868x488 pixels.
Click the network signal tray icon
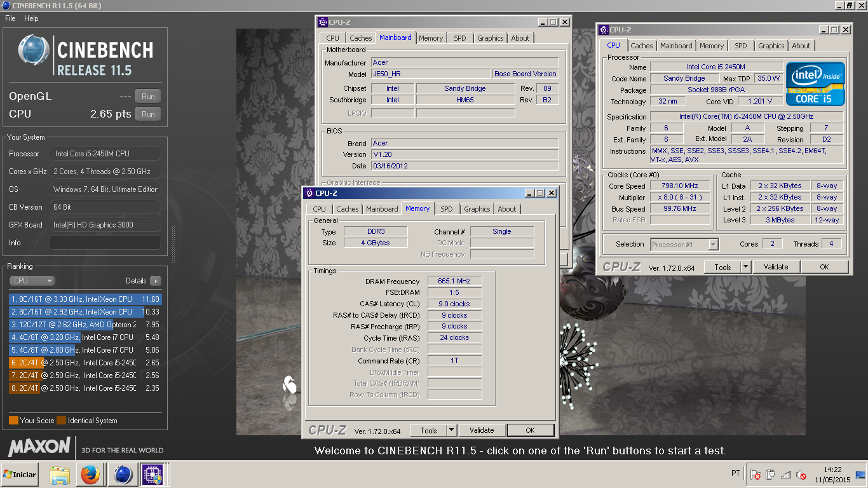786,475
